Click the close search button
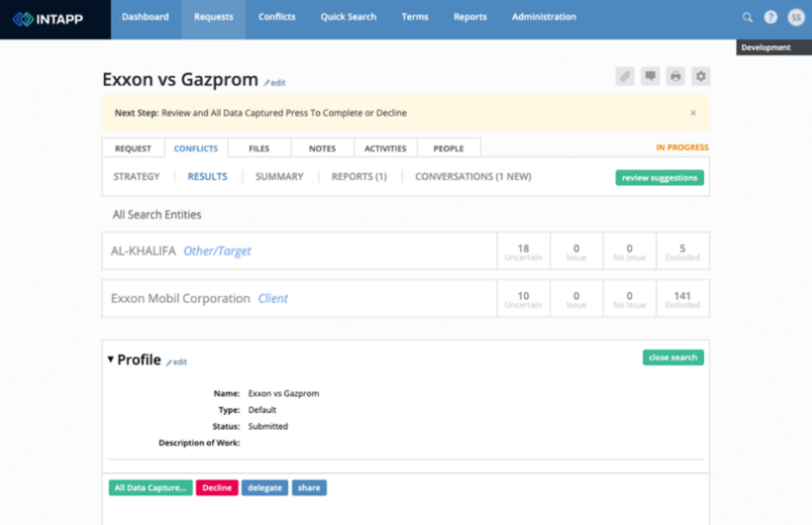812x525 pixels. coord(672,358)
